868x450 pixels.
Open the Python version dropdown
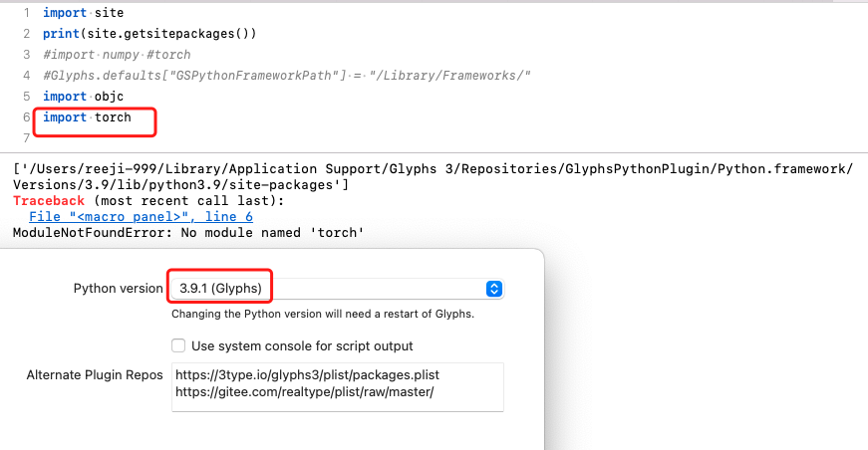click(x=335, y=289)
